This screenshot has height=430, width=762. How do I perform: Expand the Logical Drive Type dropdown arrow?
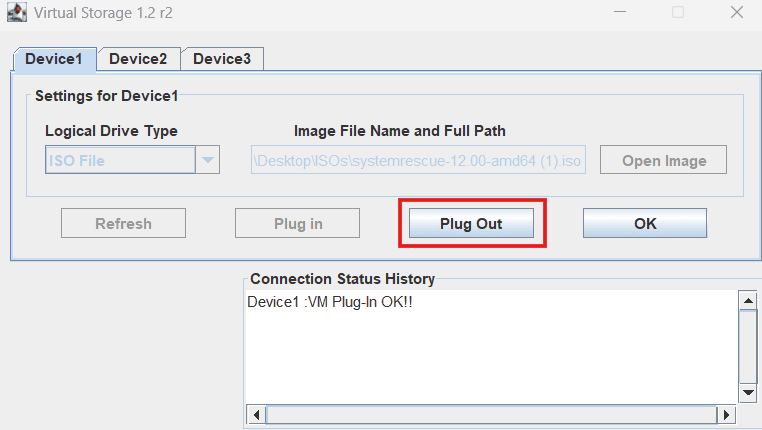[x=208, y=160]
